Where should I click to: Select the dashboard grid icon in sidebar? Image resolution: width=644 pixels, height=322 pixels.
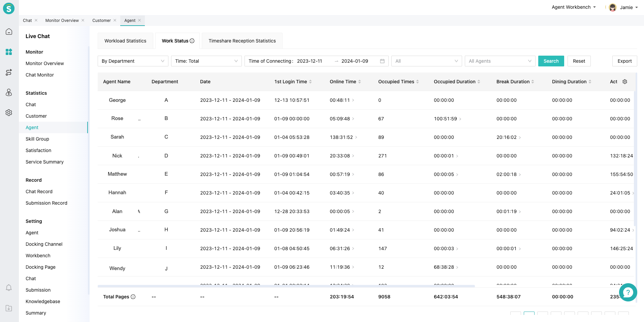(x=9, y=52)
